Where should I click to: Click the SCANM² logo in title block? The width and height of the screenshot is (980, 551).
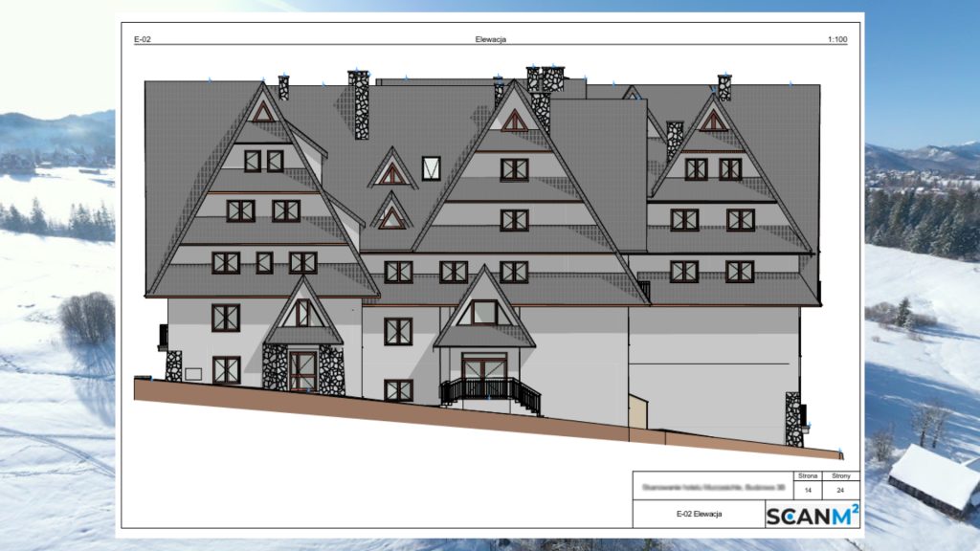[812, 515]
